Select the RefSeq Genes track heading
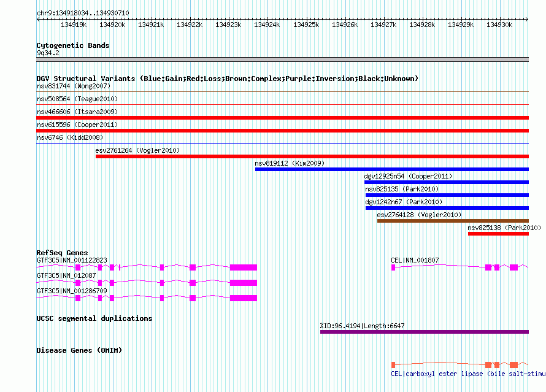 (x=63, y=253)
